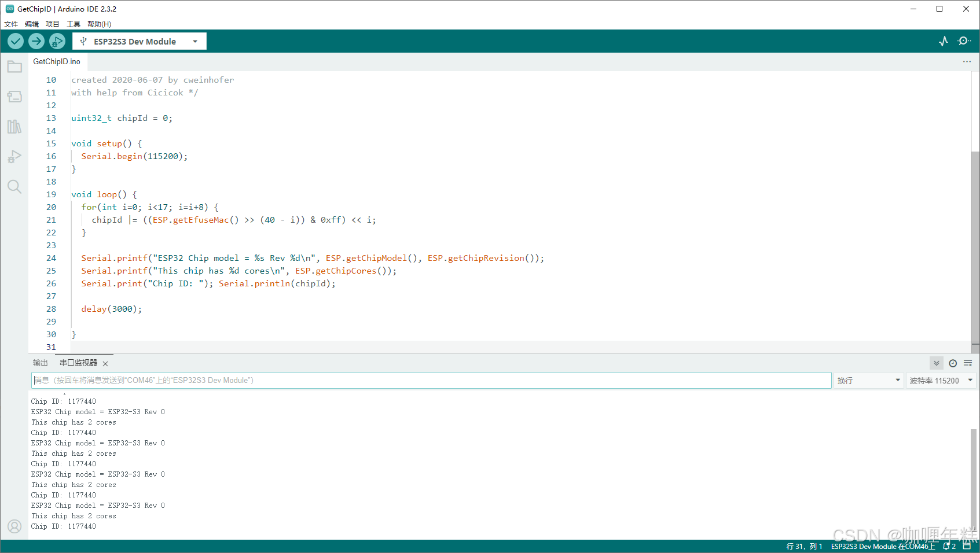The height and width of the screenshot is (553, 980).
Task: Open the 编辑 menu
Action: point(32,24)
